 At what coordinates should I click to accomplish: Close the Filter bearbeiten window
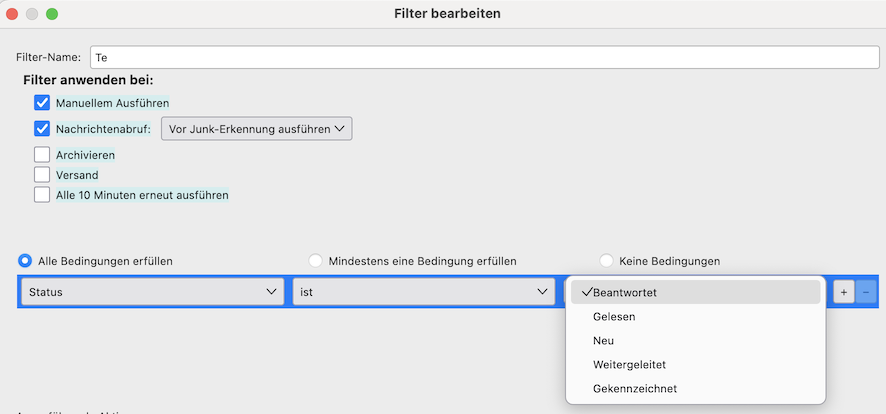click(13, 14)
